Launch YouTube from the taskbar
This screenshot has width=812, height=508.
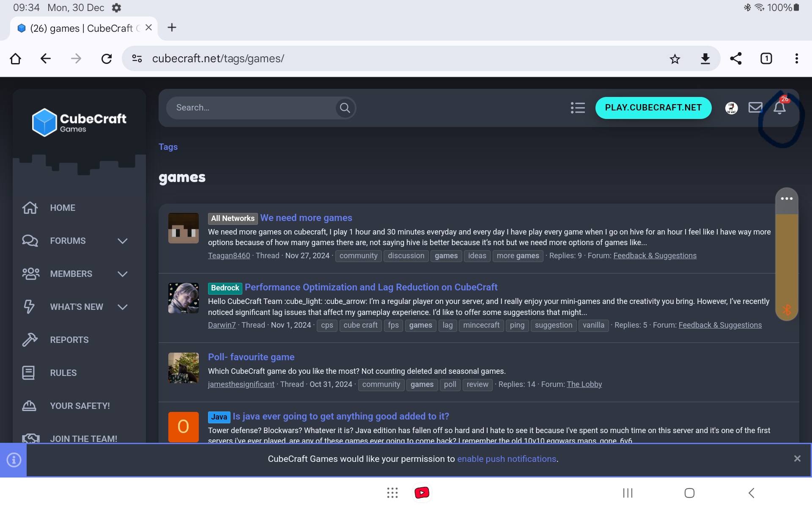click(x=422, y=493)
